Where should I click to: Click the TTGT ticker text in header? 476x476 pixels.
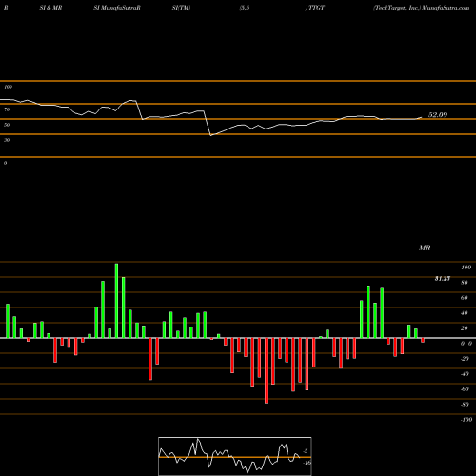click(316, 8)
